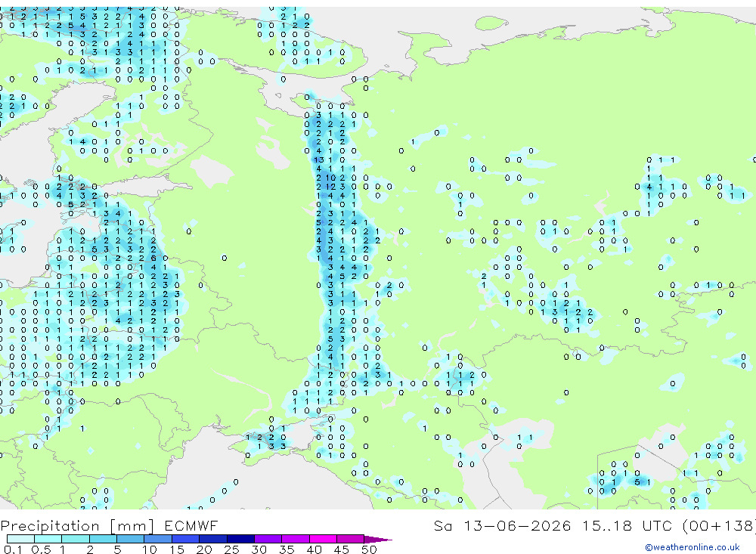Image resolution: width=756 pixels, height=554 pixels.
Task: Click the 40–45 mm legend color box
Action: [x=323, y=539]
